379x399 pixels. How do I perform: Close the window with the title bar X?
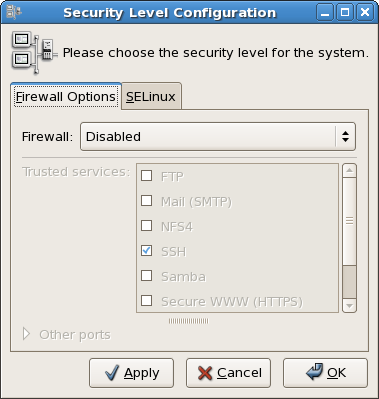(x=365, y=13)
